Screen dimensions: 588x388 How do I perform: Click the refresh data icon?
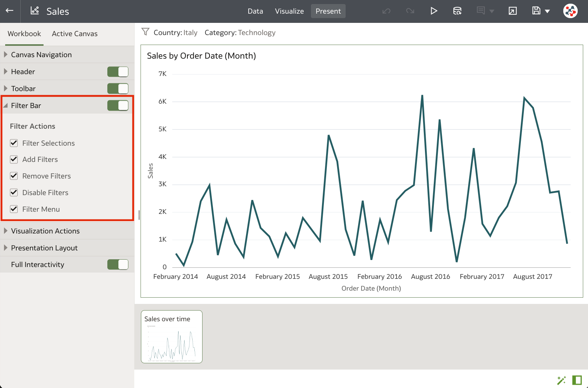point(457,11)
